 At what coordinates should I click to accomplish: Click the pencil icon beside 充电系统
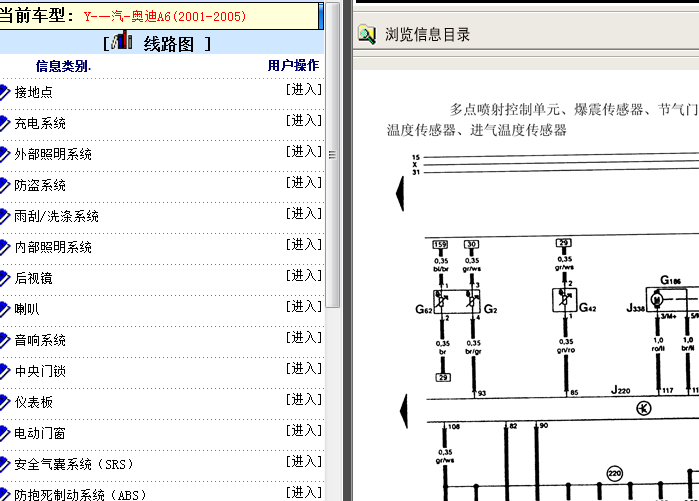pos(4,123)
